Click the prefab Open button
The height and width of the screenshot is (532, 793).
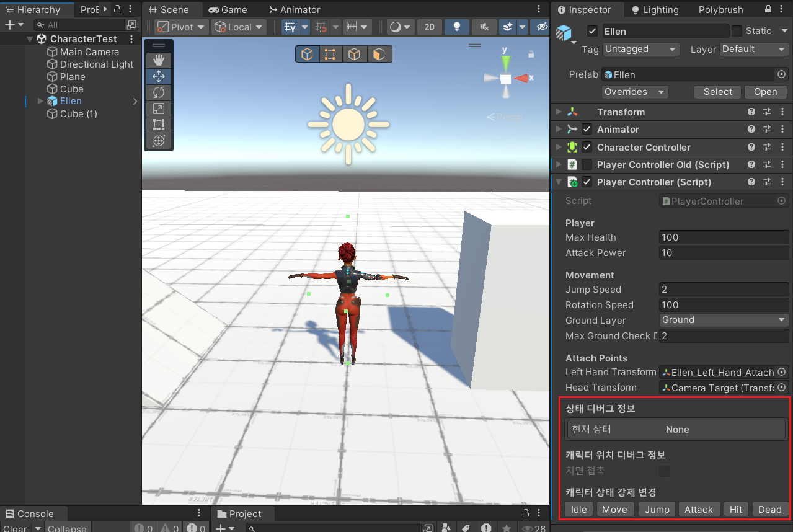tap(765, 92)
